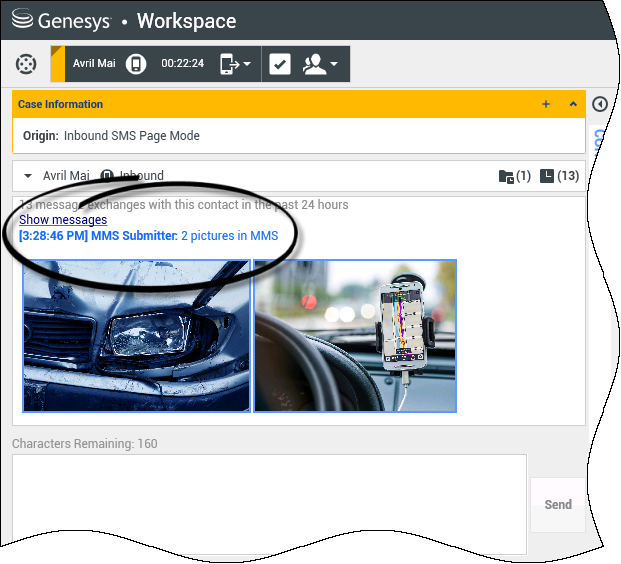Viewport: 621px width, 564px height.
Task: Click the inbound SMS media icon
Action: tap(108, 176)
